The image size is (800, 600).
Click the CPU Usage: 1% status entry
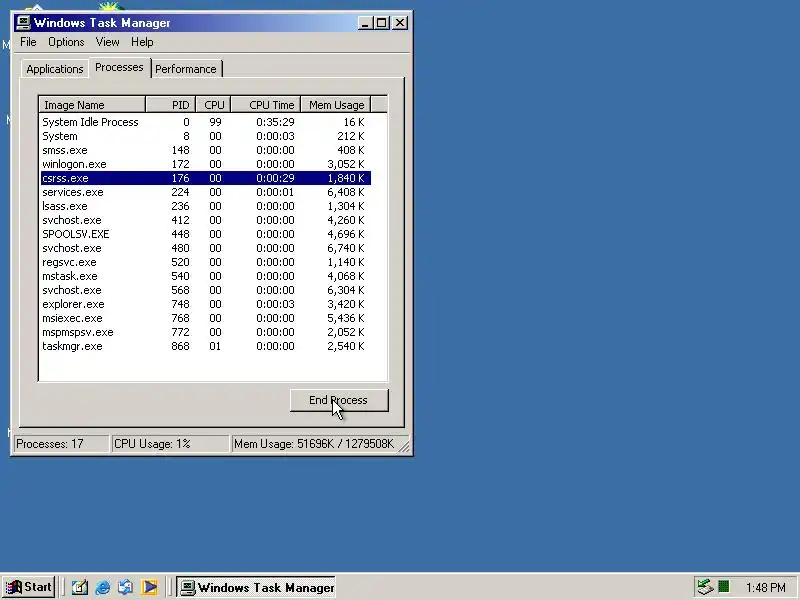point(170,444)
